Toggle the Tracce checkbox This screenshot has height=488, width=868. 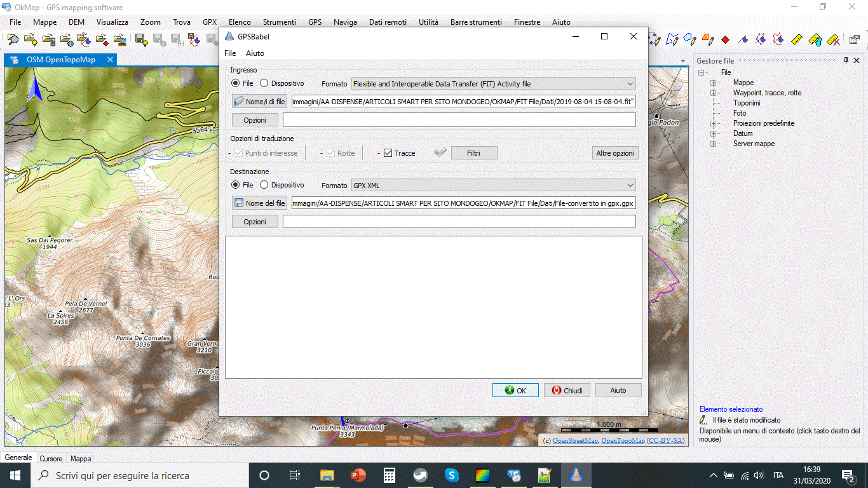(x=388, y=153)
